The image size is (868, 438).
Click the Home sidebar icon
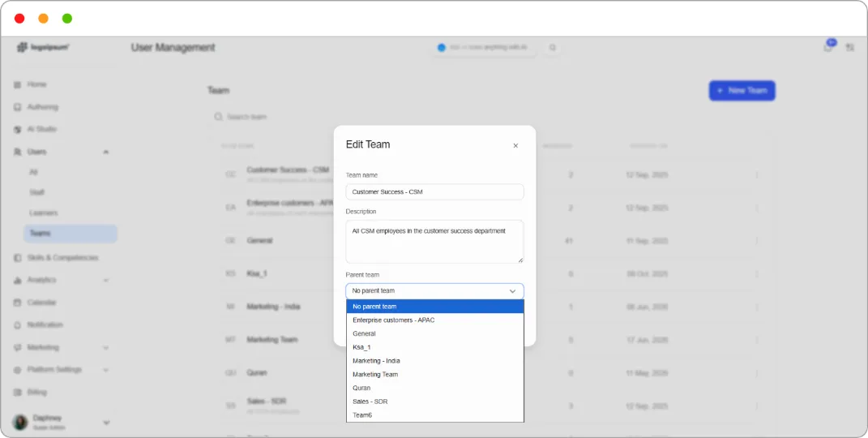17,84
